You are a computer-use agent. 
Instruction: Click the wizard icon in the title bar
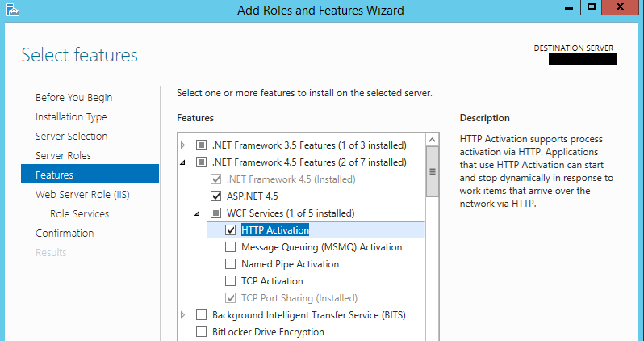10,10
